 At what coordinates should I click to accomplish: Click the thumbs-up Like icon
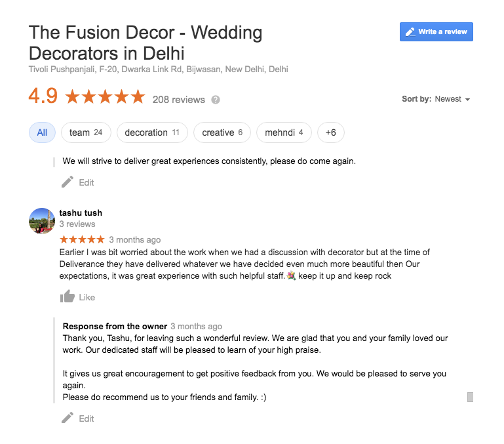(x=67, y=297)
